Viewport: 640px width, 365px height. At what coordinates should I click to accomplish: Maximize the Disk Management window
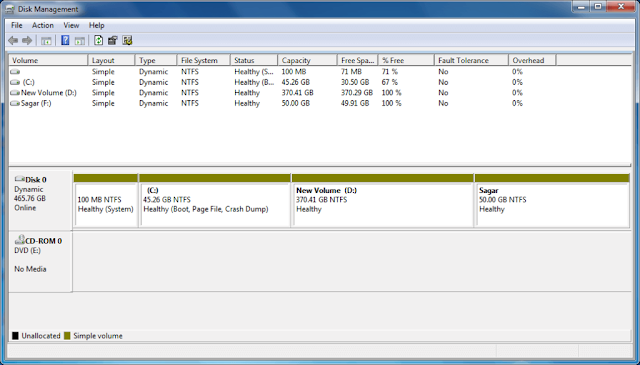tap(598, 7)
